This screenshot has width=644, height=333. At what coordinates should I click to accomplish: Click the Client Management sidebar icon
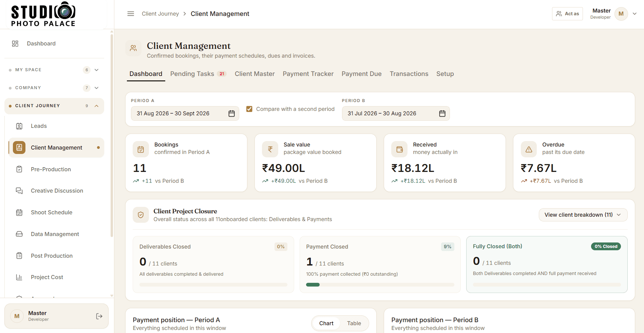(19, 148)
